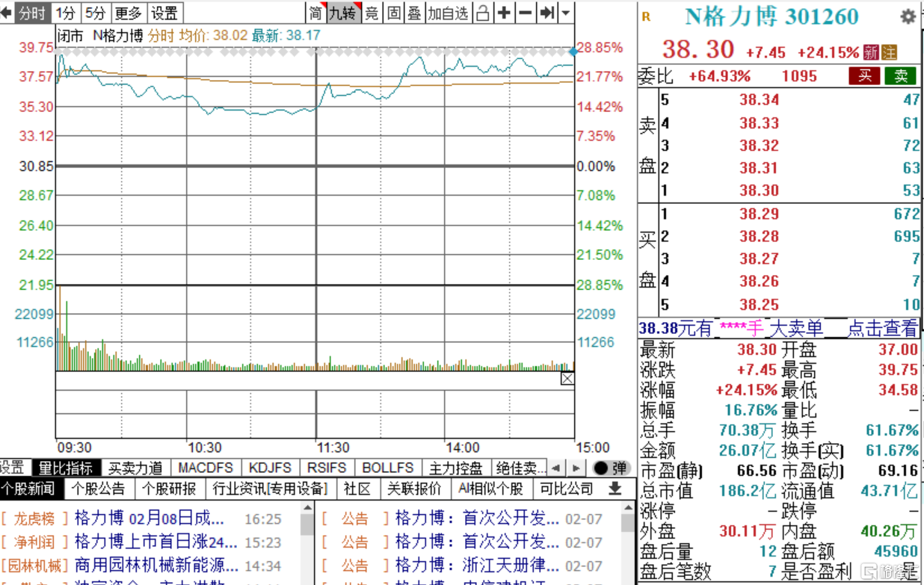Select KDJFS indicator tab
924x585 pixels.
click(270, 468)
